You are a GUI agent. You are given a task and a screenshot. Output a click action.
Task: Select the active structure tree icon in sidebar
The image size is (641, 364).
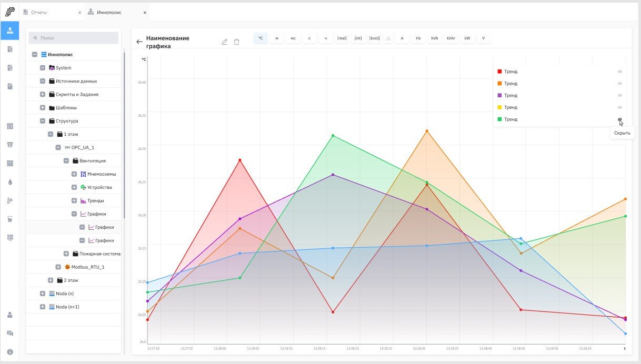click(x=9, y=31)
